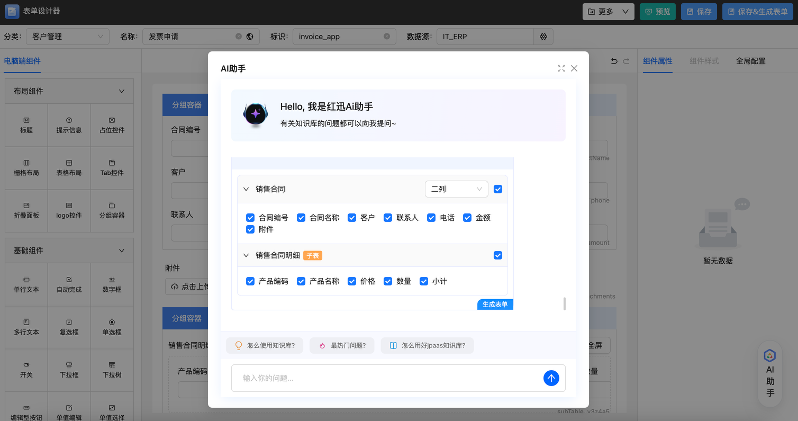Ask the 怎么使用知识库? suggestion

265,346
